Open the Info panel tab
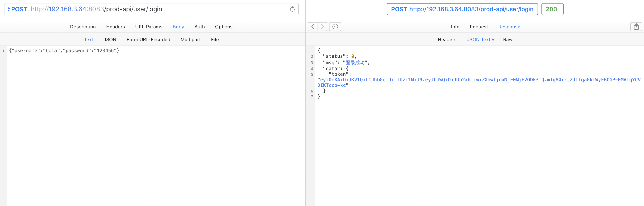 tap(455, 27)
